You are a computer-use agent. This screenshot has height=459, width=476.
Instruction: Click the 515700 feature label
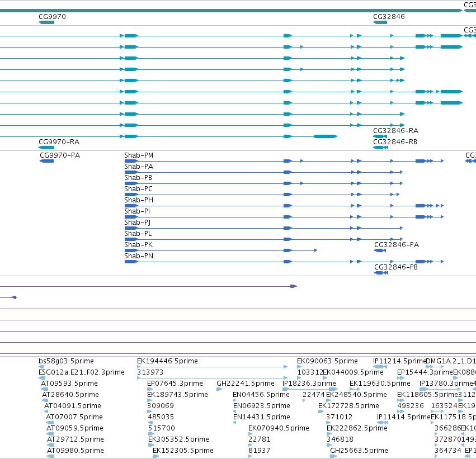point(162,428)
